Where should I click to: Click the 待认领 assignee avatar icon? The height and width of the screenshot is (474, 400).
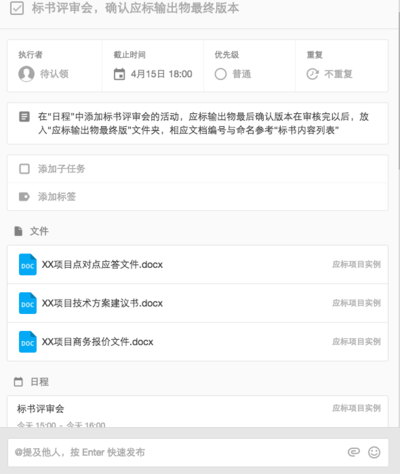click(26, 74)
